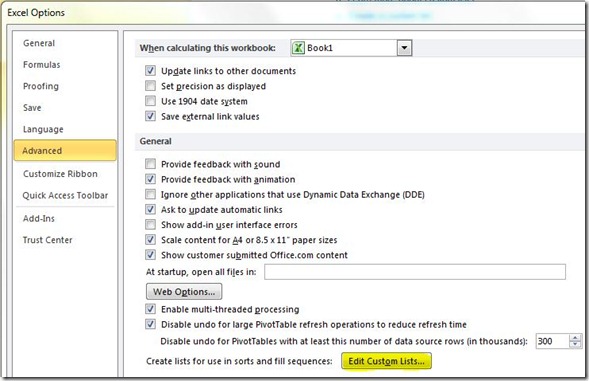Enable Show add-in user interface errors

pyautogui.click(x=150, y=224)
